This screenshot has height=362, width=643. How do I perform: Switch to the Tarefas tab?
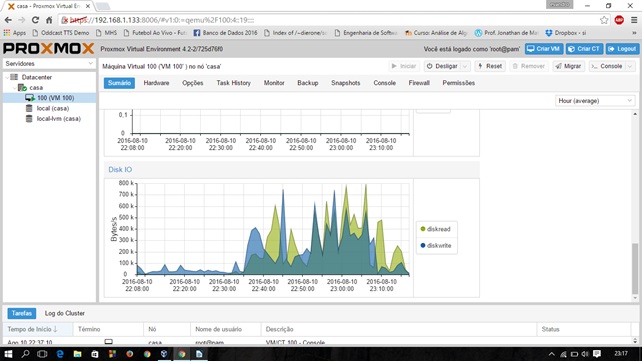[x=22, y=313]
